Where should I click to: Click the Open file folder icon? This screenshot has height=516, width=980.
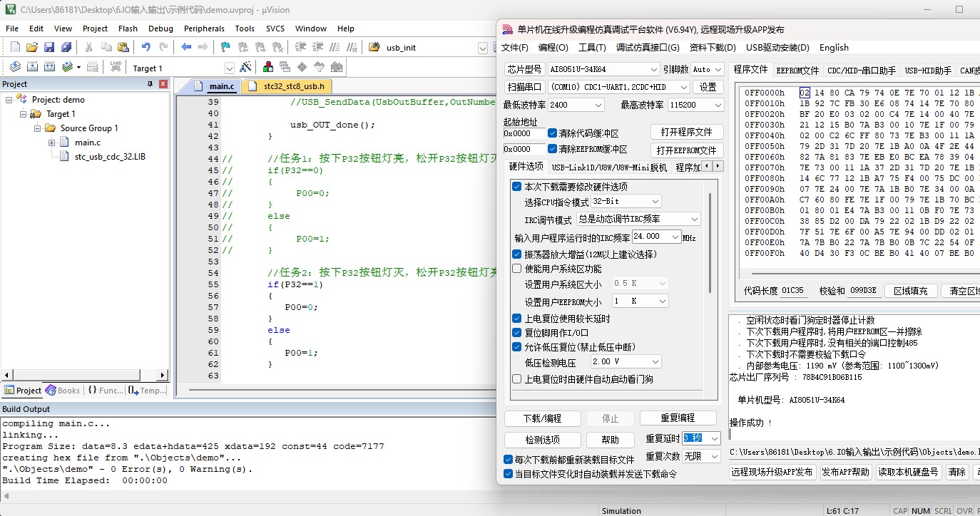pyautogui.click(x=32, y=47)
